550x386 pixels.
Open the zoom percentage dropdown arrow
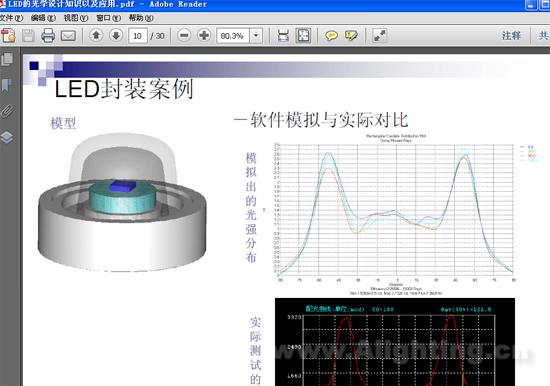256,36
